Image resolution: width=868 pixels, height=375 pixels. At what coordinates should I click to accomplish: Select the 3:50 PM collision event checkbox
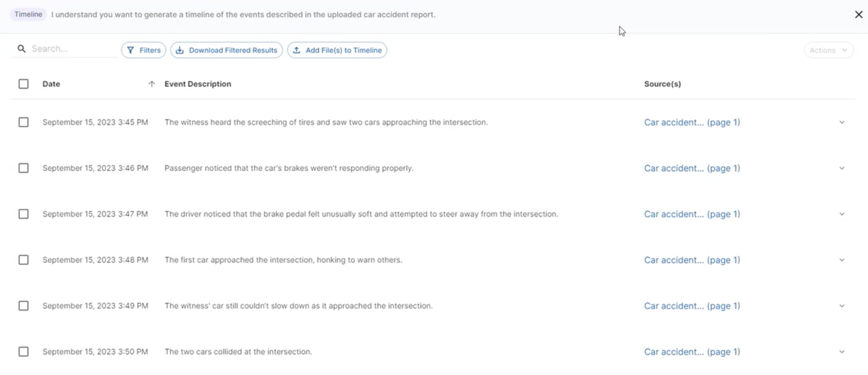coord(23,352)
